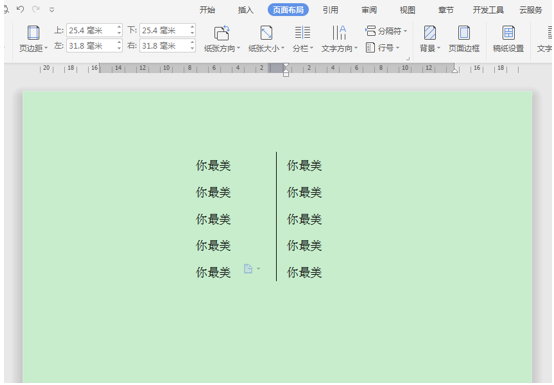
Task: Decrease the right margin stepper value
Action: click(x=192, y=49)
